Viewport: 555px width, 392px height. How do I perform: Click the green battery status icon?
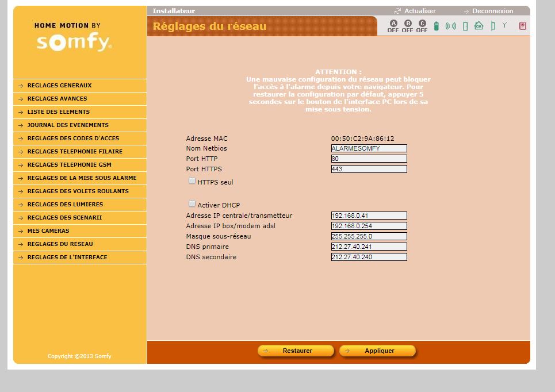(437, 26)
